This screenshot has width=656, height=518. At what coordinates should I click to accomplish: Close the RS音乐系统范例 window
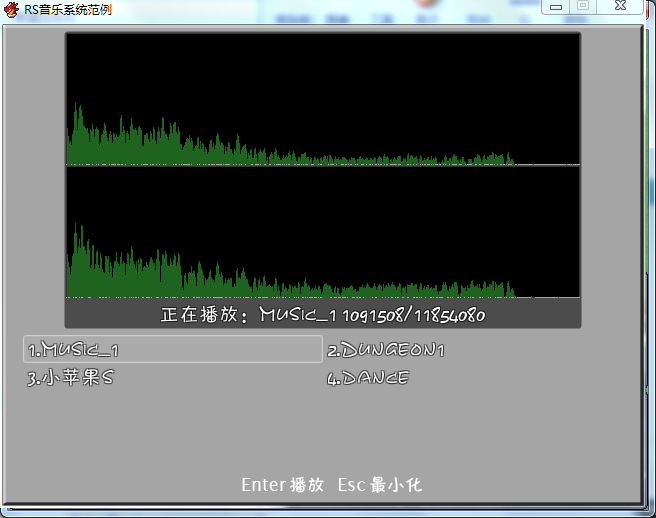tap(620, 6)
